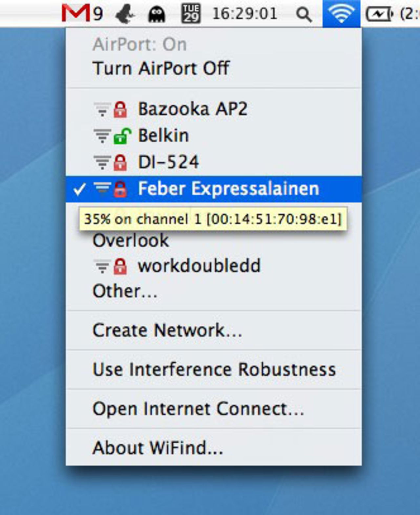Viewport: 420px width, 515px height.
Task: Open Internet Connect...
Action: point(198,409)
